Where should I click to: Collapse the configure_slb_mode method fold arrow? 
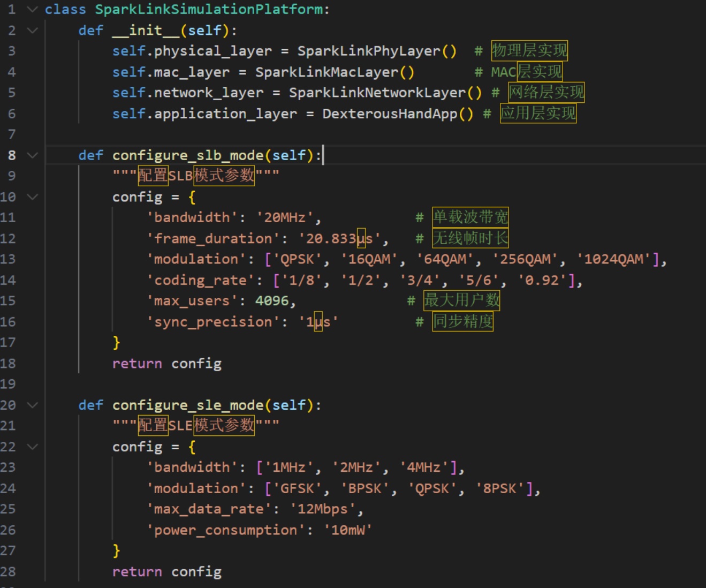[x=32, y=155]
